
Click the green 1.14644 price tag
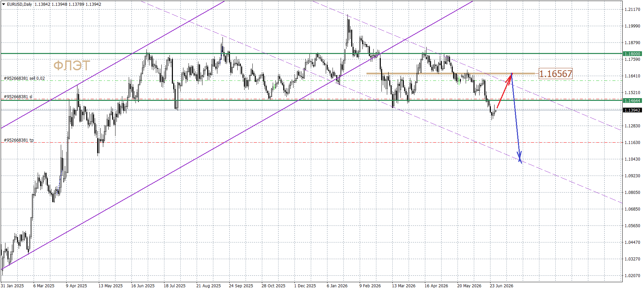tap(632, 101)
